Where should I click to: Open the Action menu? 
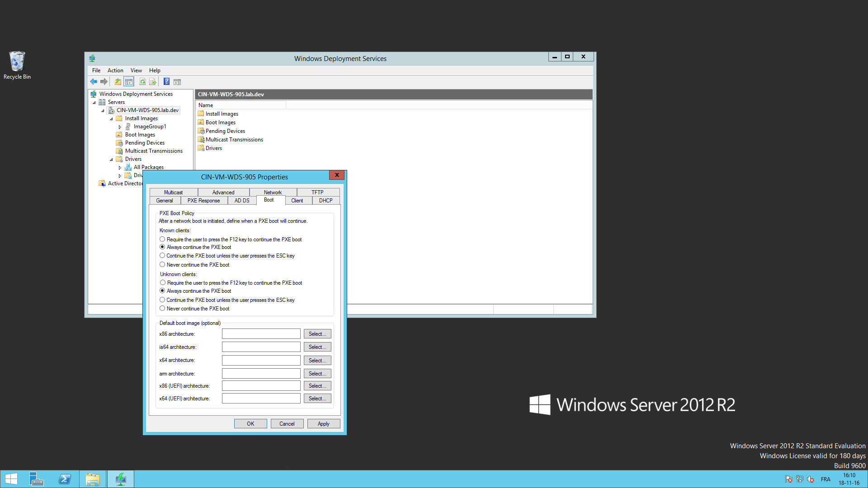tap(115, 70)
